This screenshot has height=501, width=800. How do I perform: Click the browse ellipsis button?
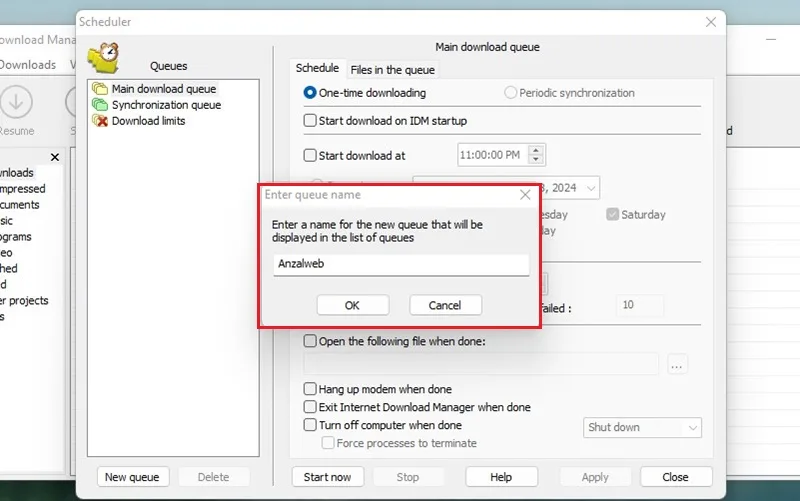pos(677,365)
